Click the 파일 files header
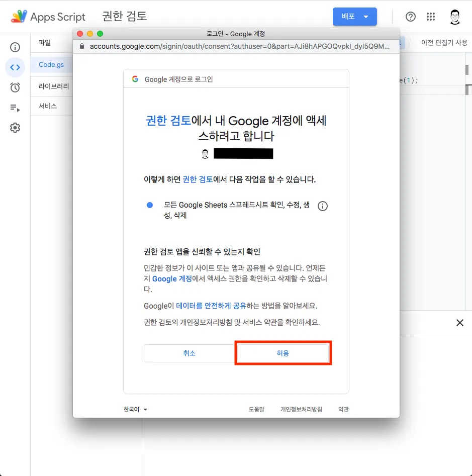The height and width of the screenshot is (476, 472). 45,43
